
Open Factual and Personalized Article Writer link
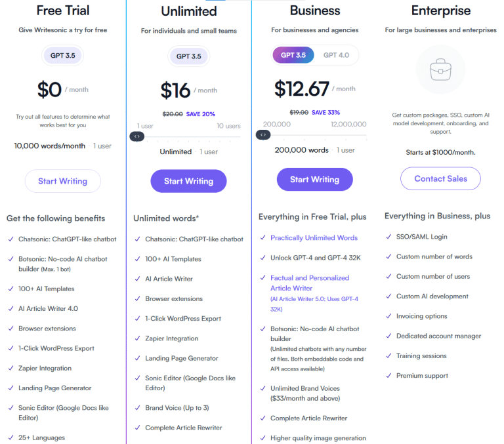tap(310, 283)
